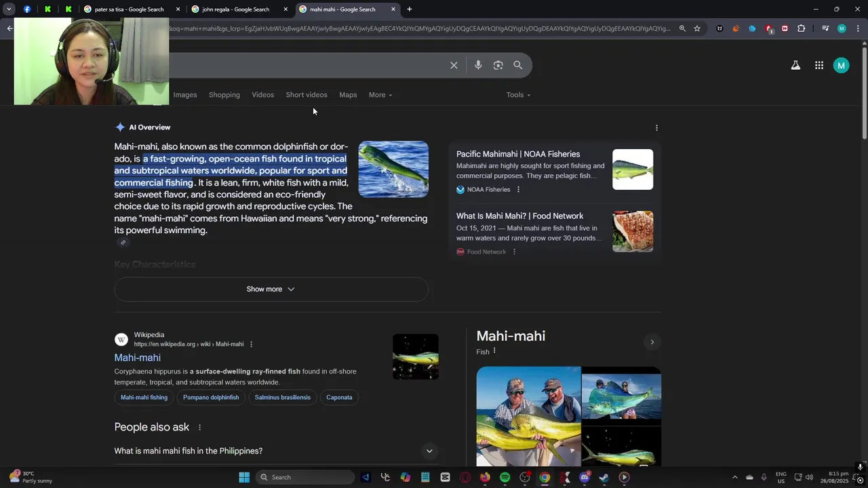This screenshot has height=488, width=868.
Task: Click the Mahi-mahi fishing chip
Action: (x=144, y=397)
